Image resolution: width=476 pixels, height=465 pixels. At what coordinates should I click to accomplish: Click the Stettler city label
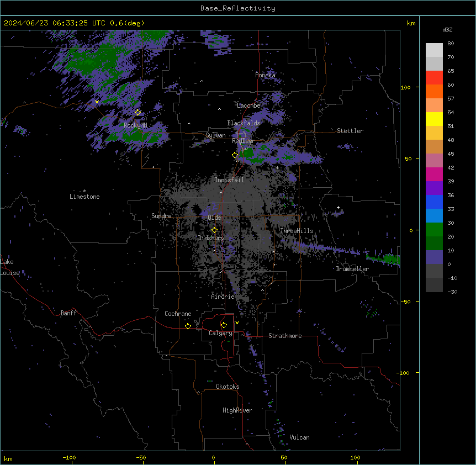point(350,131)
